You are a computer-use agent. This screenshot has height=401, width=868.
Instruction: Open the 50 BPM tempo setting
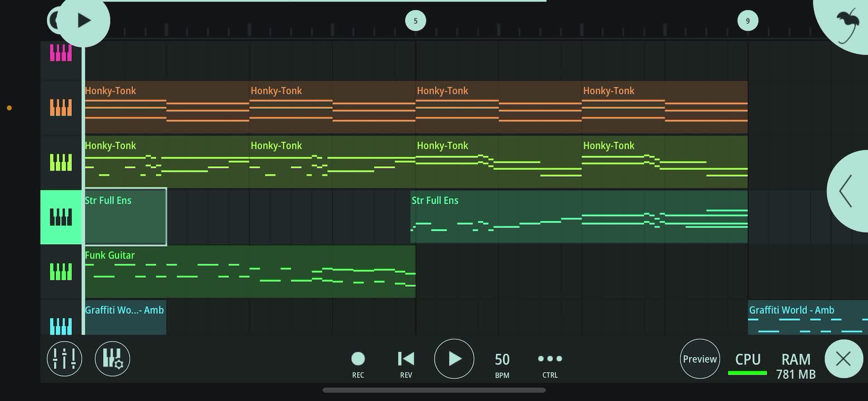[x=502, y=365]
